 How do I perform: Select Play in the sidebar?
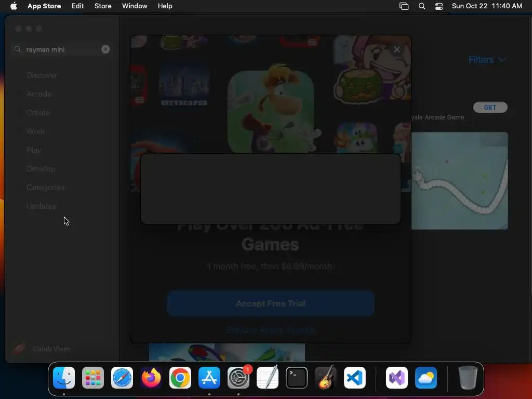(x=34, y=150)
